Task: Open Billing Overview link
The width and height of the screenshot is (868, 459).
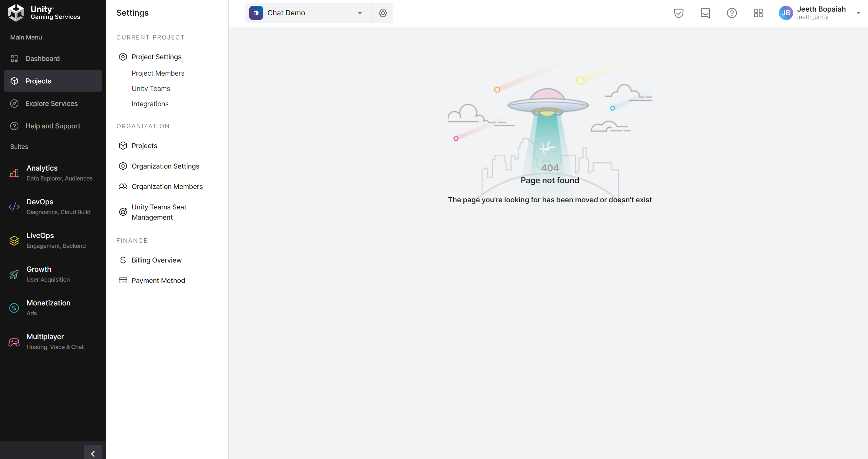Action: [157, 260]
